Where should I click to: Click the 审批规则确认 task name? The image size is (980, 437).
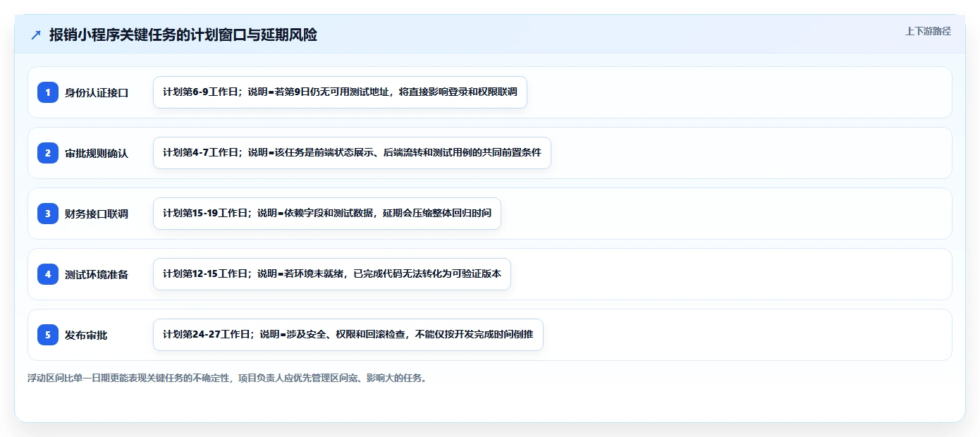[x=97, y=153]
